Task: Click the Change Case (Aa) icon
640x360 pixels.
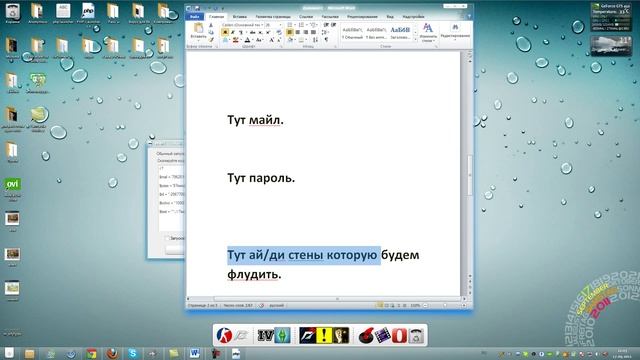Action: (x=259, y=40)
